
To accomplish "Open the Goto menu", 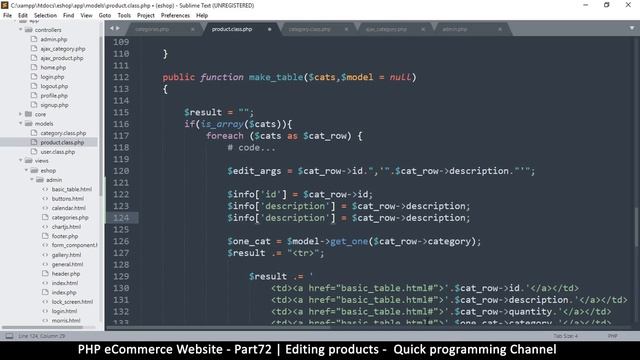I will [105, 16].
